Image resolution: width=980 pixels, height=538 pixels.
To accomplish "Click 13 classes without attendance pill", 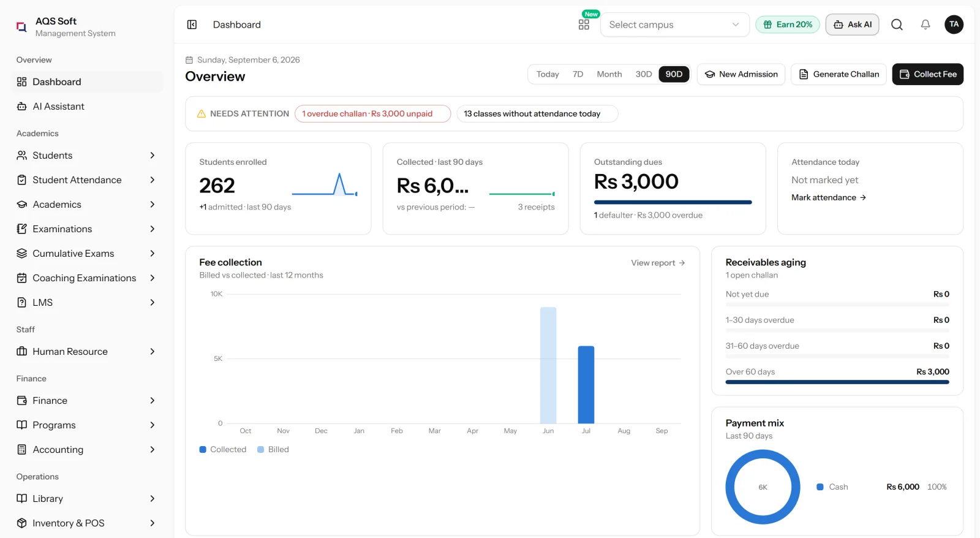I will point(537,114).
